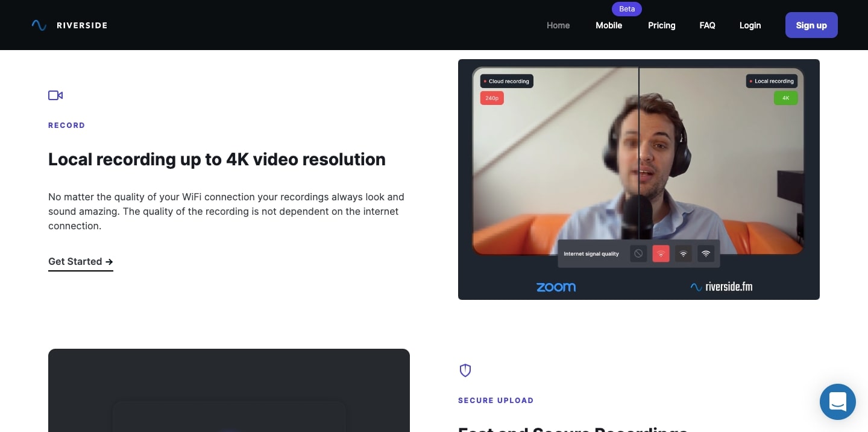Open the chat support widget
This screenshot has height=432, width=868.
pyautogui.click(x=838, y=402)
